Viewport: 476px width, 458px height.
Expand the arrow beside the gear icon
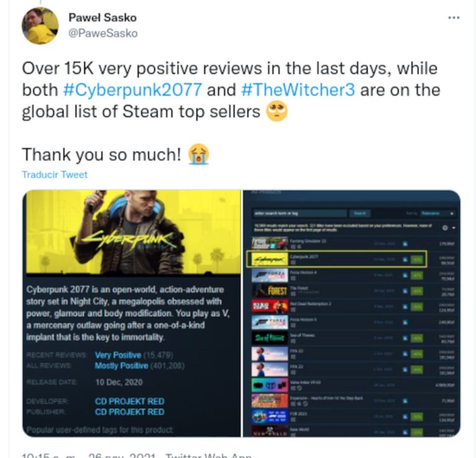point(454,227)
